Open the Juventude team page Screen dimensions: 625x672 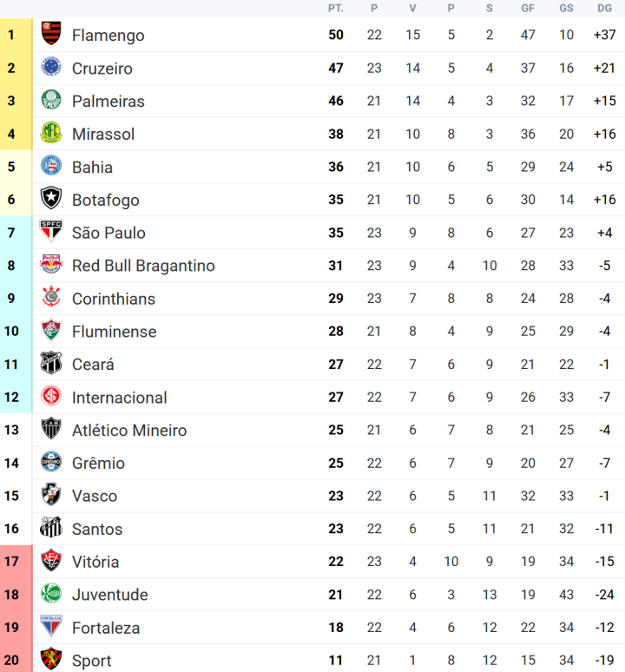coord(110,595)
